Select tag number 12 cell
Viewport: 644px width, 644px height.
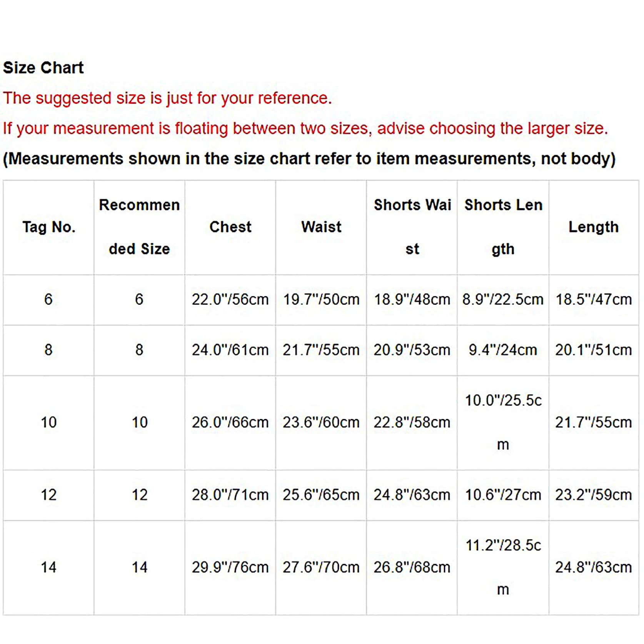[49, 495]
